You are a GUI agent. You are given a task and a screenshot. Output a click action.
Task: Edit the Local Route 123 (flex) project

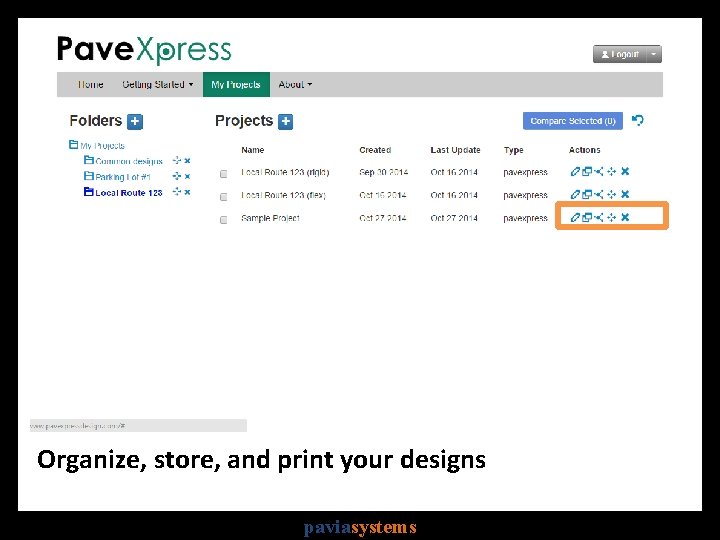click(x=575, y=195)
